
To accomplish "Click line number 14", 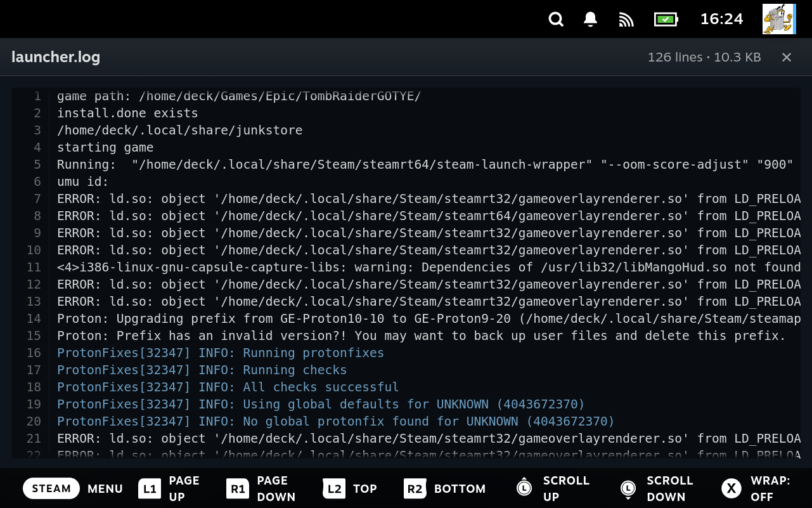I will click(34, 318).
